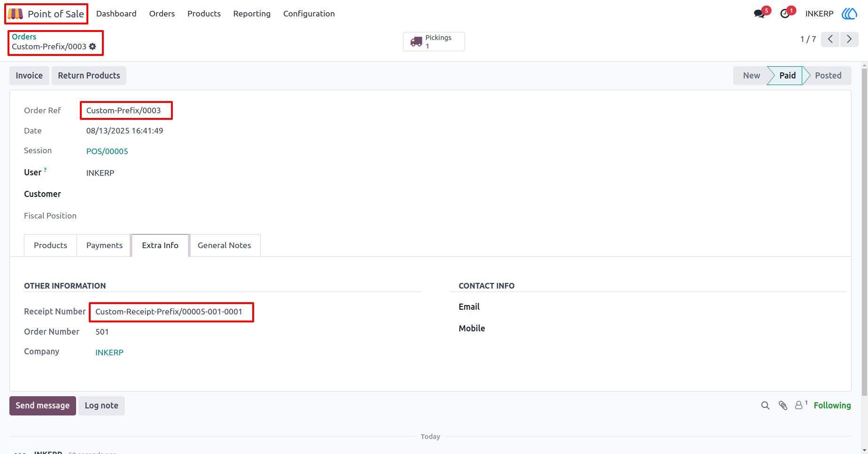Open the Orders breadcrumb link

click(24, 37)
